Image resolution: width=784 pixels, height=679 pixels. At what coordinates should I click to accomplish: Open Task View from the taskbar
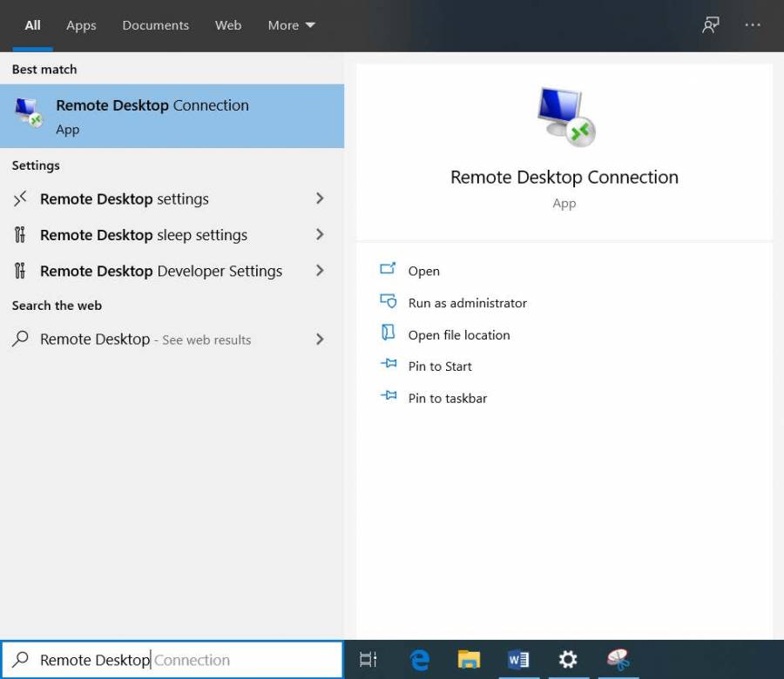coord(368,659)
